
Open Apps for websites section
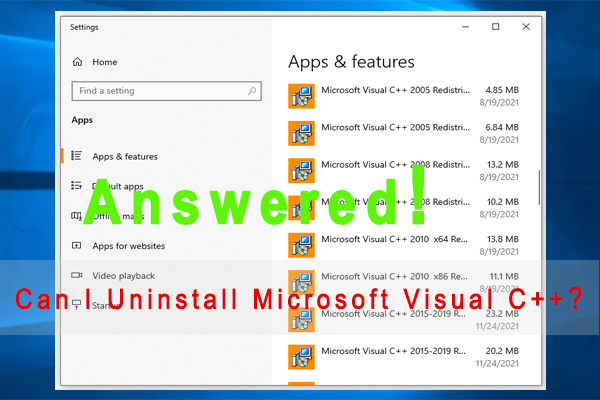point(129,246)
